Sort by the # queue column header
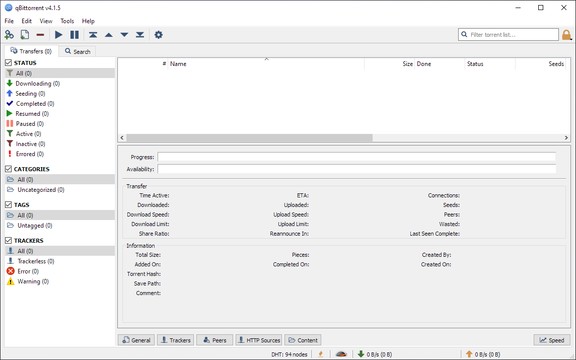The height and width of the screenshot is (360, 576). click(x=143, y=64)
